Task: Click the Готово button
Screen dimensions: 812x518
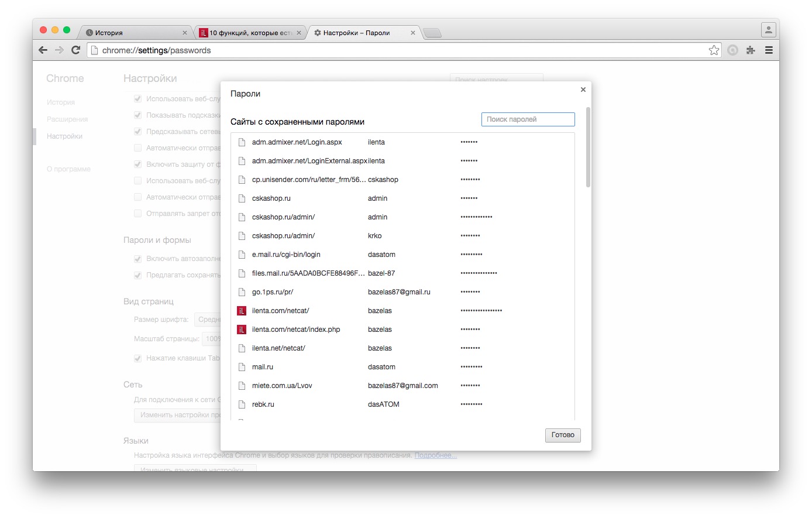Action: [563, 435]
